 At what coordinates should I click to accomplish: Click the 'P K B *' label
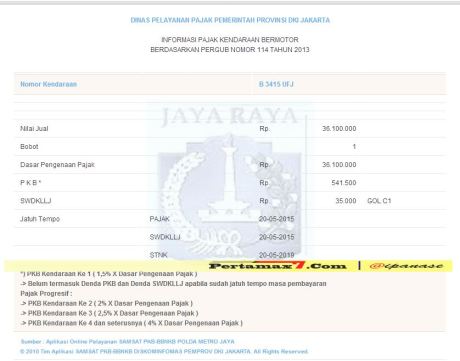[31, 183]
